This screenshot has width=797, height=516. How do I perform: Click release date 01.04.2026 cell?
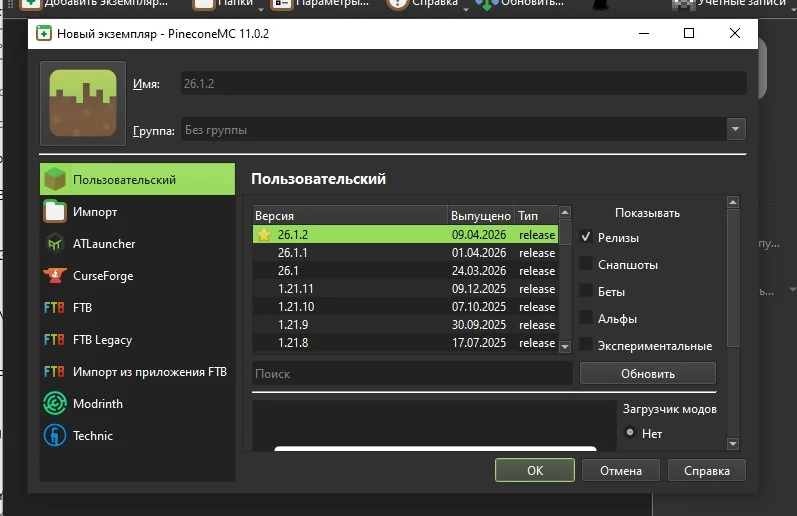click(479, 253)
